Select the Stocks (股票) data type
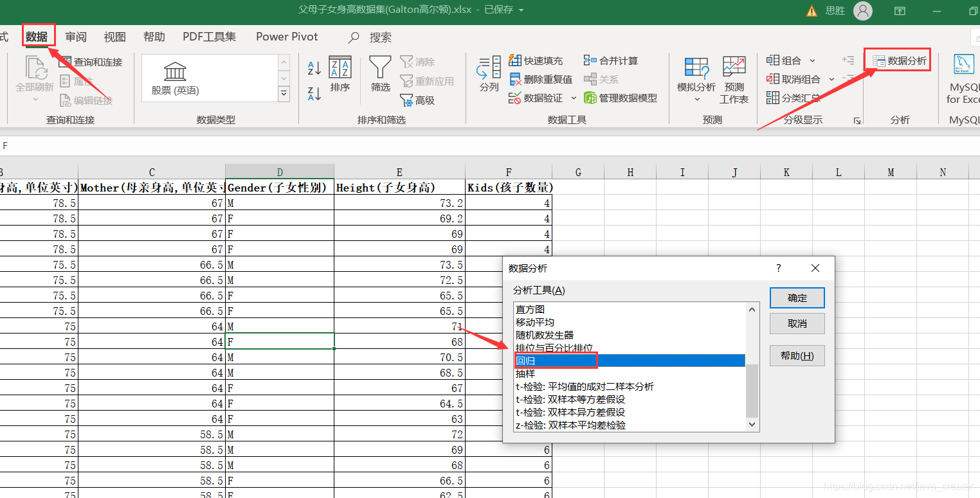The width and height of the screenshot is (980, 498). pos(175,78)
